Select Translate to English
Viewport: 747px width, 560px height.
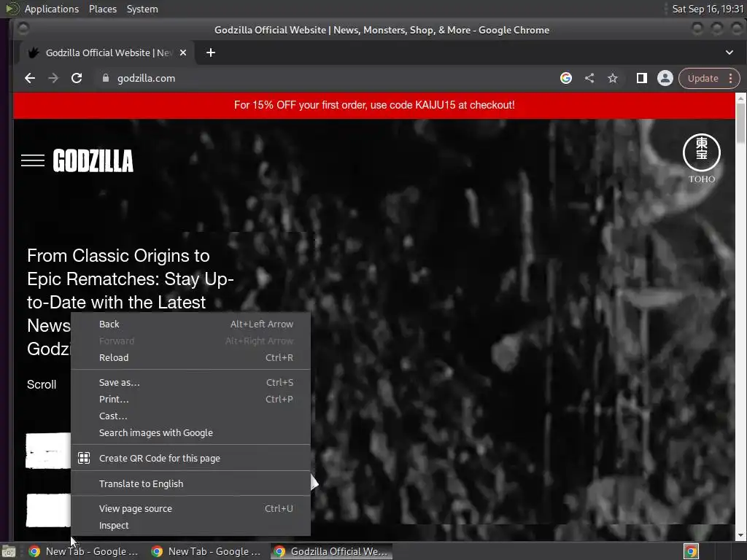[190, 483]
